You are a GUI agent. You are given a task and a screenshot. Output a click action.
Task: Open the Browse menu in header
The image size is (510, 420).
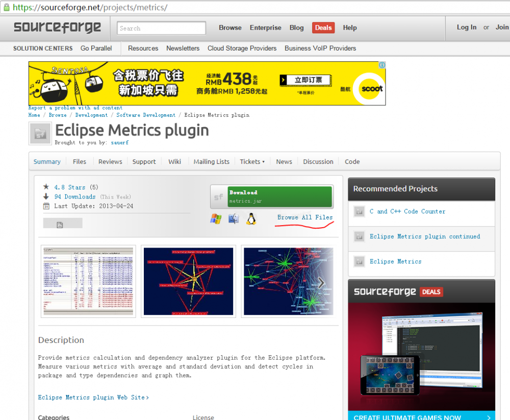(x=231, y=28)
